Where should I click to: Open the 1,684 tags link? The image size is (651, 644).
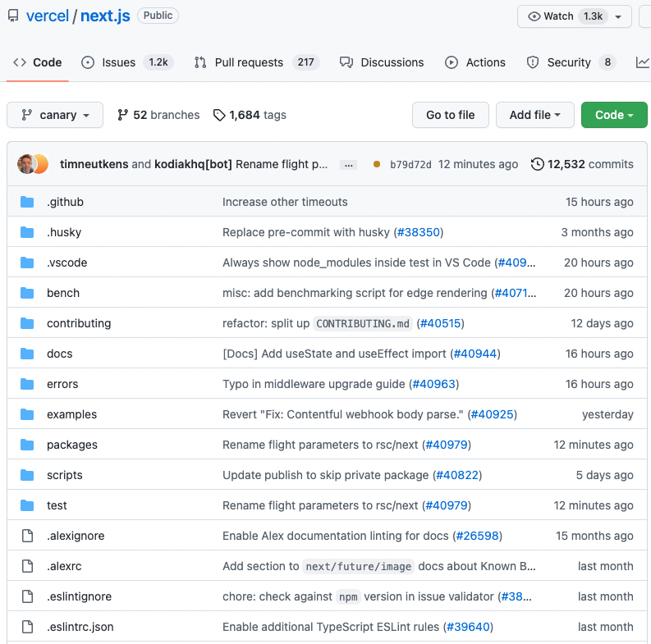(x=250, y=115)
